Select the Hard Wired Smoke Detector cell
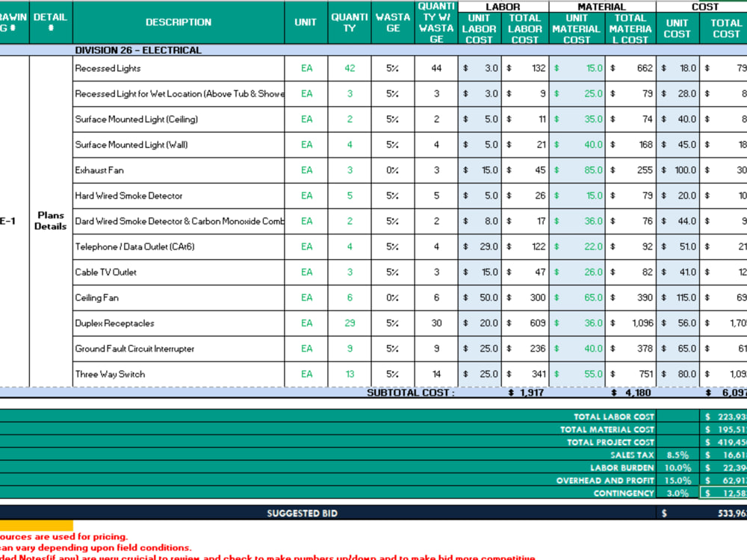Screen dimensions: 747x560 (179, 196)
